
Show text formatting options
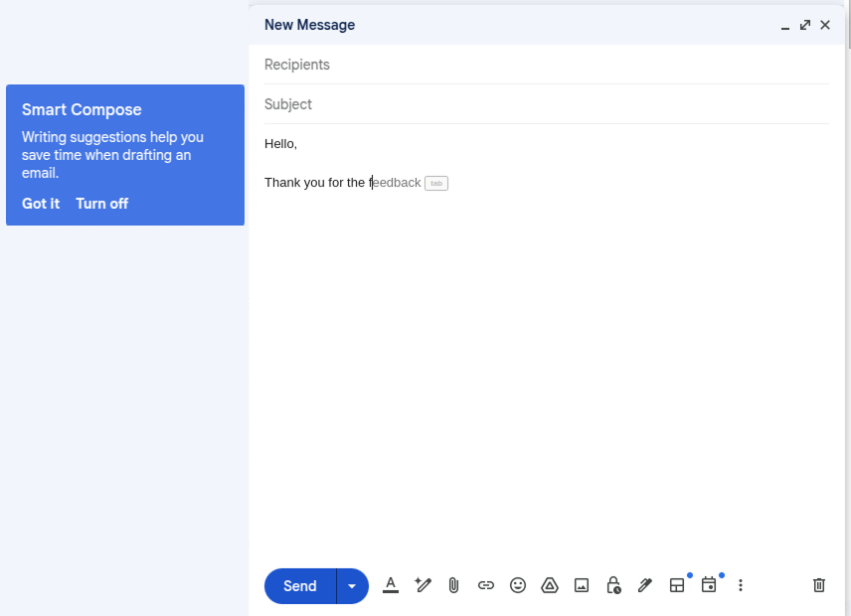391,585
